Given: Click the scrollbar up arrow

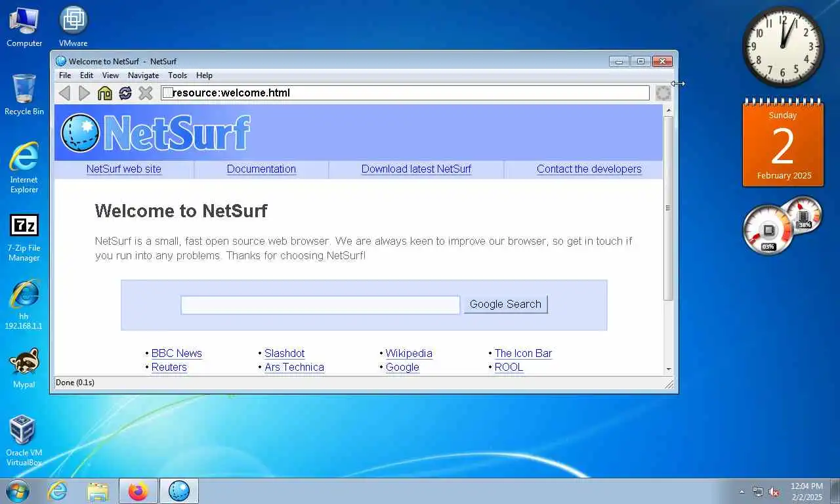Looking at the screenshot, I should [x=668, y=110].
